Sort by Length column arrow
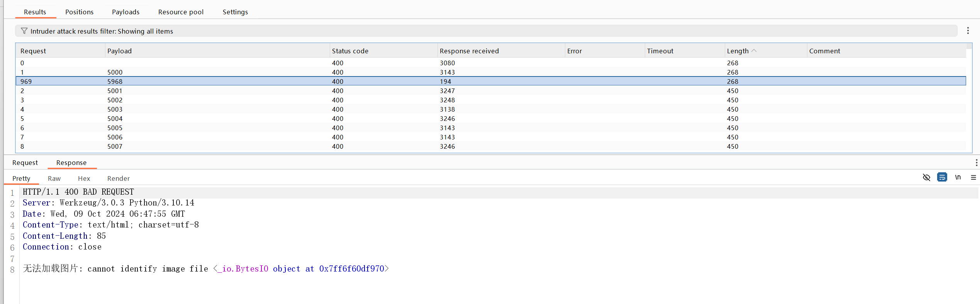Viewport: 980px width, 304px height. (754, 51)
